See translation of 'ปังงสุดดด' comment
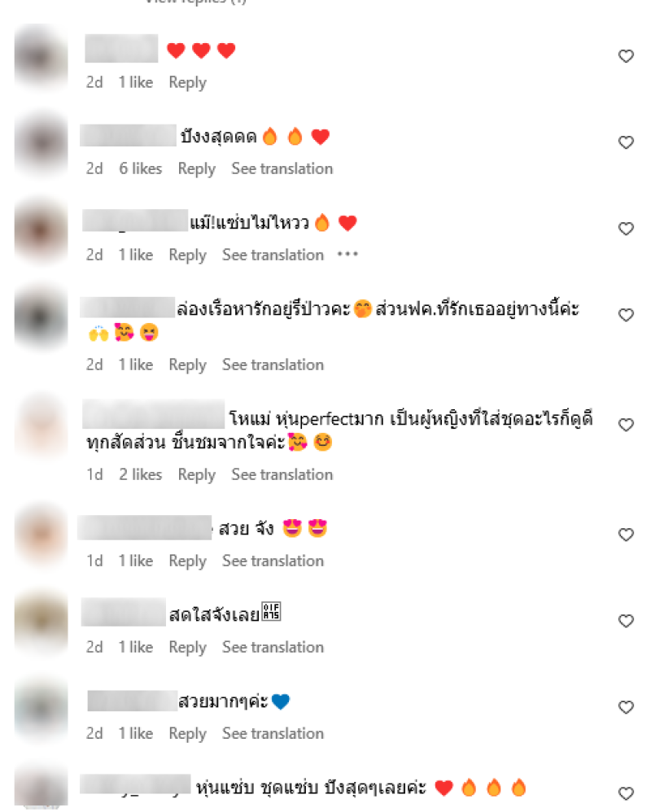 coord(282,168)
